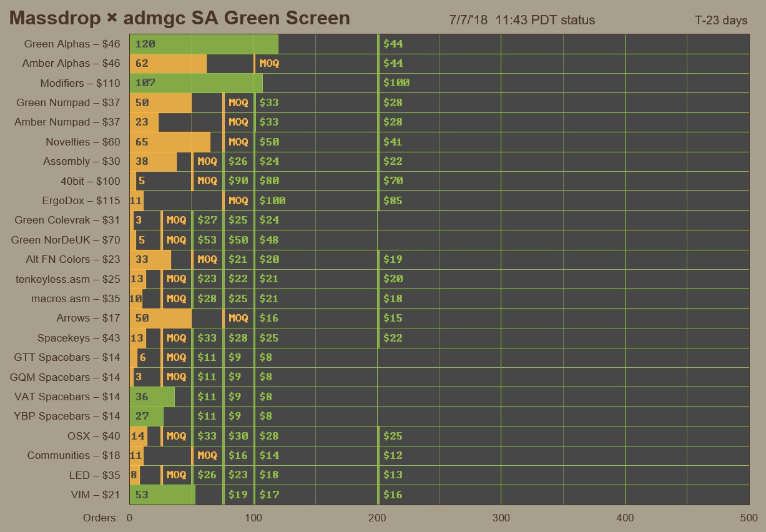
Task: Click the $85 price tier in ErgoDox row
Action: [x=393, y=201]
